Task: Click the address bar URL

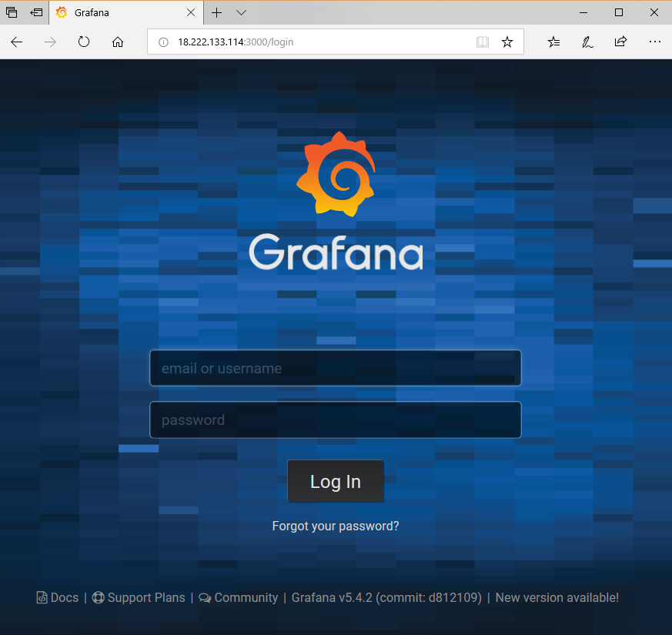Action: tap(236, 42)
